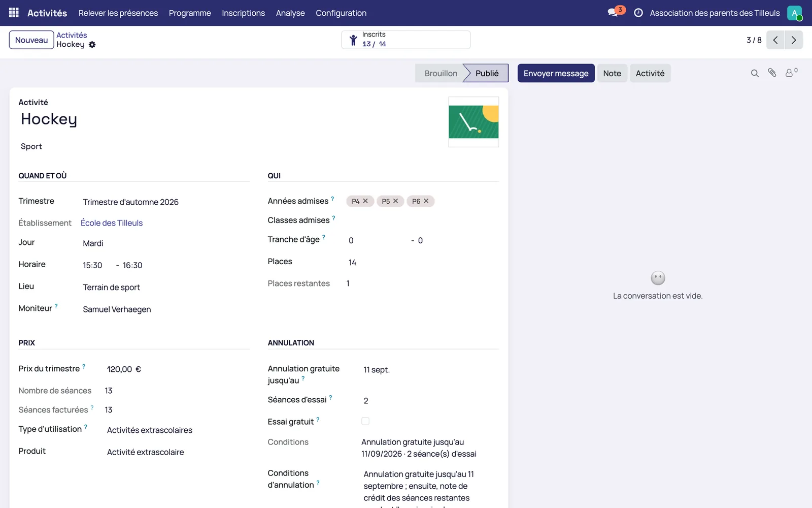Open user avatar menu in top bar
This screenshot has width=812, height=508.
[795, 13]
